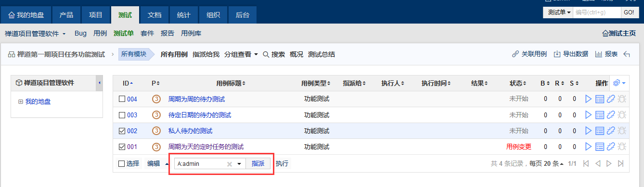Screen dimensions: 644x187
Task: Click the 执行 batch run button
Action: coord(282,163)
